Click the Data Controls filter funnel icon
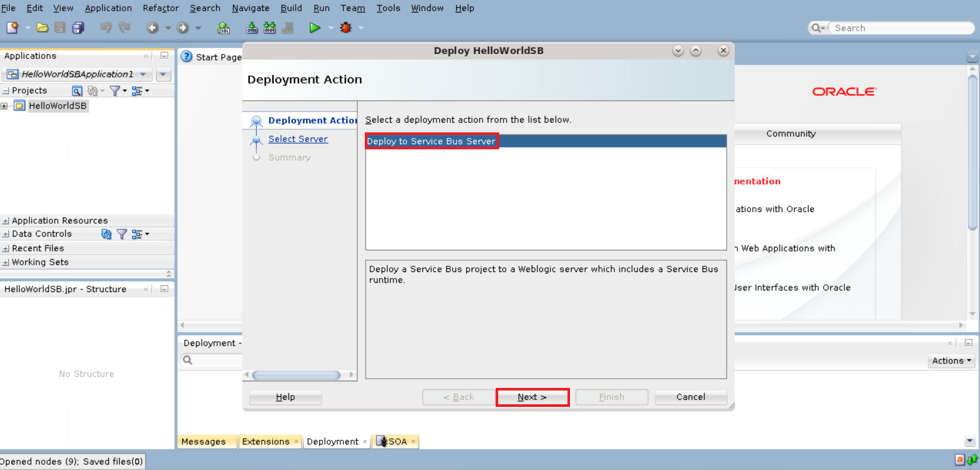Image resolution: width=980 pixels, height=470 pixels. 122,234
